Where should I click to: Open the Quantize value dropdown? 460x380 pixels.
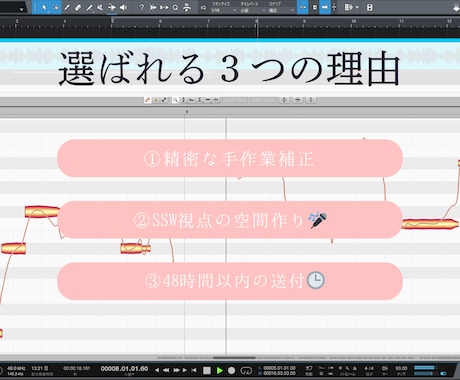[x=223, y=10]
